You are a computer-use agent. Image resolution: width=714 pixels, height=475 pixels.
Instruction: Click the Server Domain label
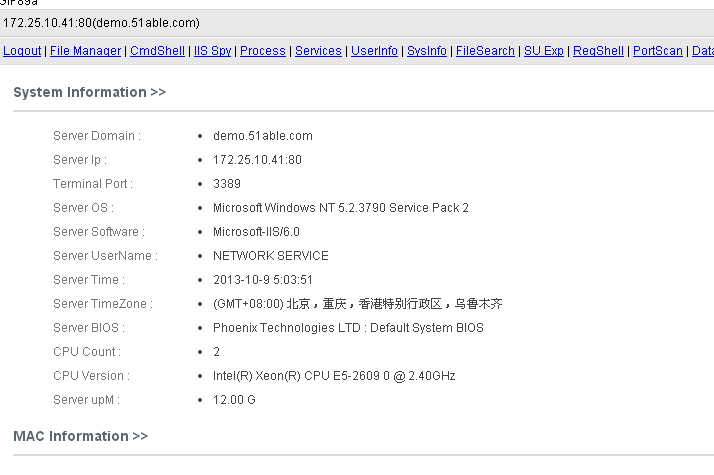click(97, 136)
